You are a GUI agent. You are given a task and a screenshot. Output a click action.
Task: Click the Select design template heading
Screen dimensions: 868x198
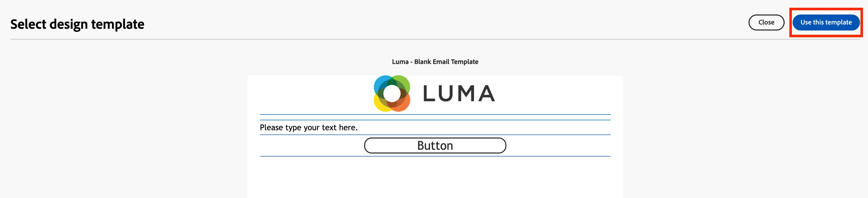pyautogui.click(x=77, y=24)
